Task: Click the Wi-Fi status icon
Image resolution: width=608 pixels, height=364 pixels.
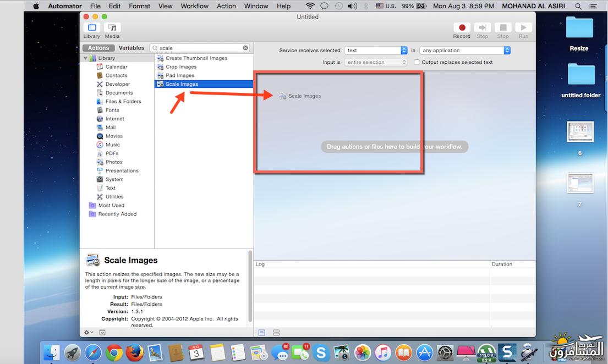Action: point(310,6)
